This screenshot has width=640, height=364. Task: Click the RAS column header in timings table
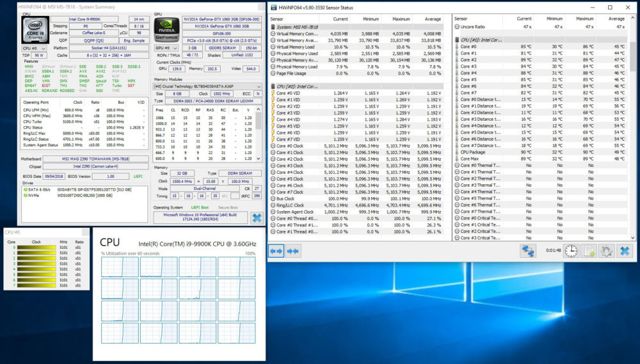pyautogui.click(x=210, y=110)
